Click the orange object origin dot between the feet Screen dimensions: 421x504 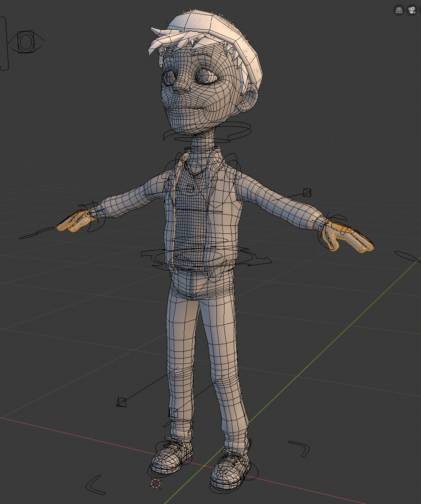coord(204,466)
